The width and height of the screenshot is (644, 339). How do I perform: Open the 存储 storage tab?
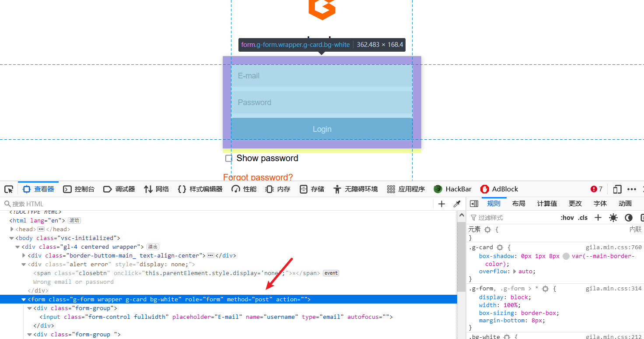[312, 189]
